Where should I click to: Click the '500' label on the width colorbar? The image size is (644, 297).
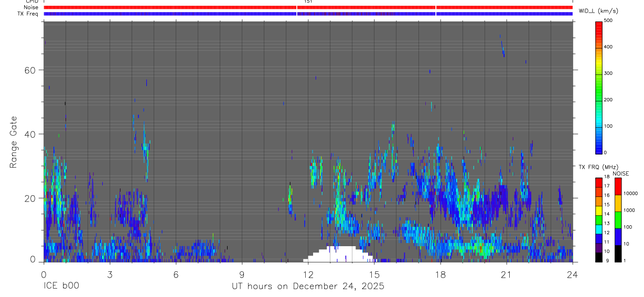coord(609,20)
